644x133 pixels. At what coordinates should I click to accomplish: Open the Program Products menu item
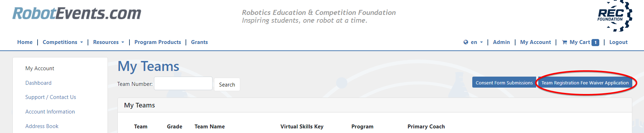[158, 42]
